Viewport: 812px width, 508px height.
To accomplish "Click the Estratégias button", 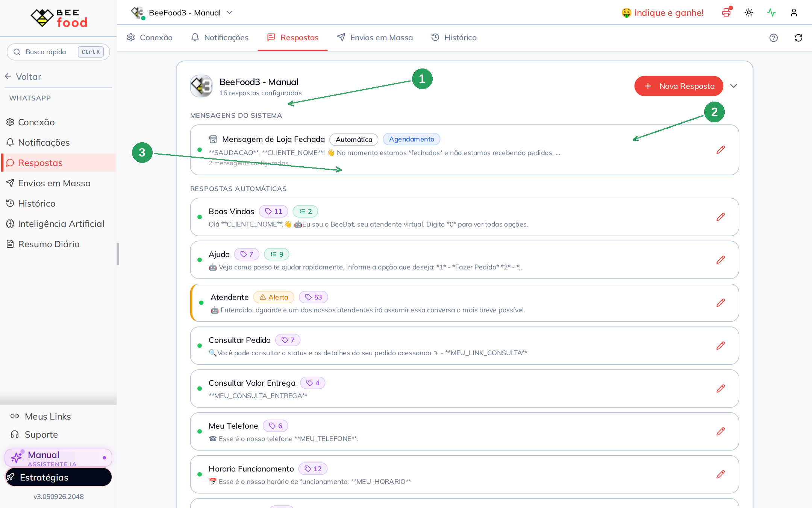I will click(58, 478).
